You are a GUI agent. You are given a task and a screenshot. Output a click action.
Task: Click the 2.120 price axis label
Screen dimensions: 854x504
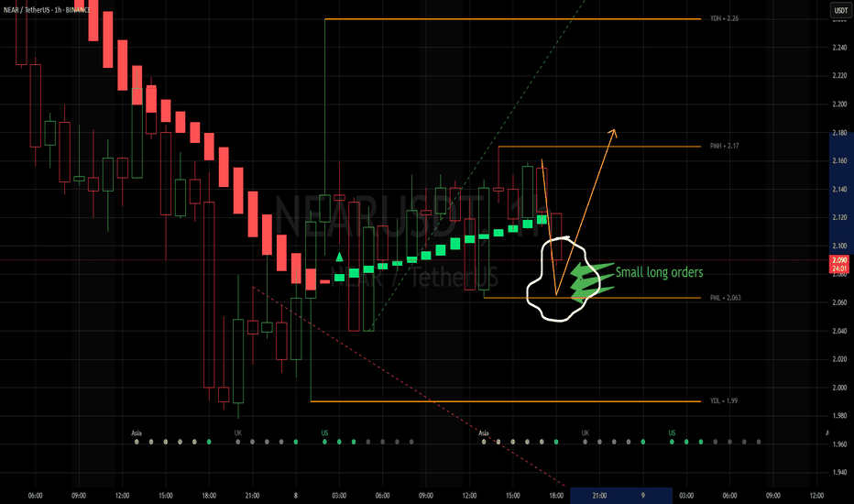point(839,217)
